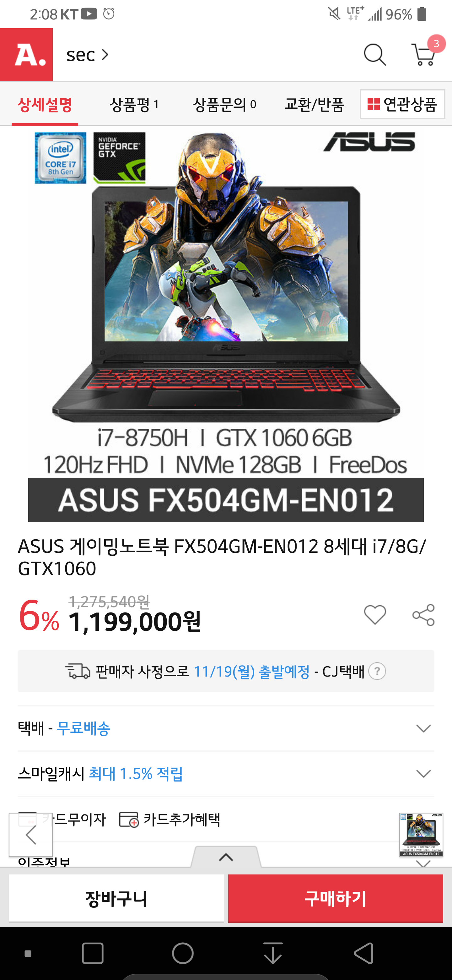This screenshot has width=452, height=980.
Task: Toggle the heart wishlist icon
Action: pyautogui.click(x=375, y=615)
